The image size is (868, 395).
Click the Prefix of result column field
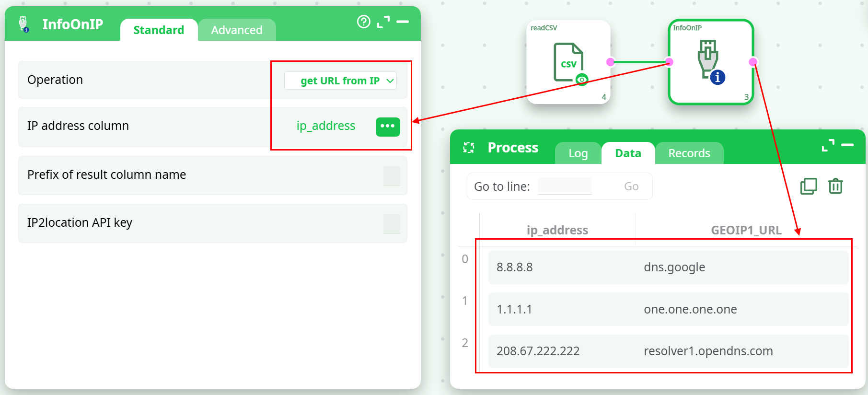tap(392, 176)
